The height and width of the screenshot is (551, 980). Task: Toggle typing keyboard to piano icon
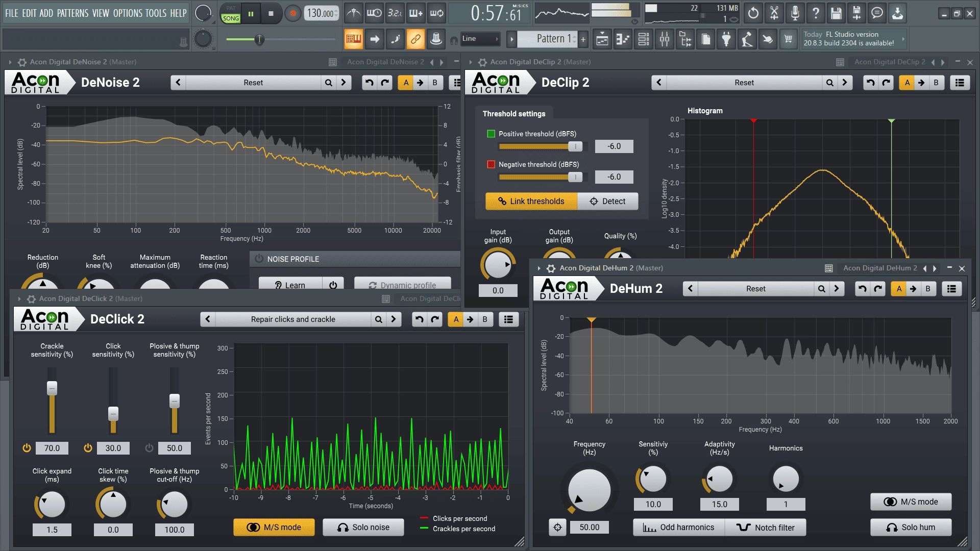coord(353,39)
